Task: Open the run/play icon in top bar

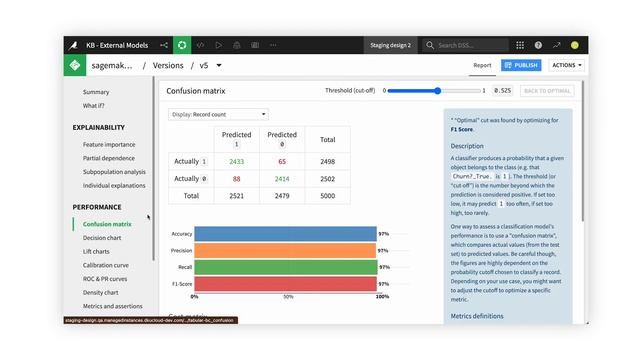Action: click(219, 45)
